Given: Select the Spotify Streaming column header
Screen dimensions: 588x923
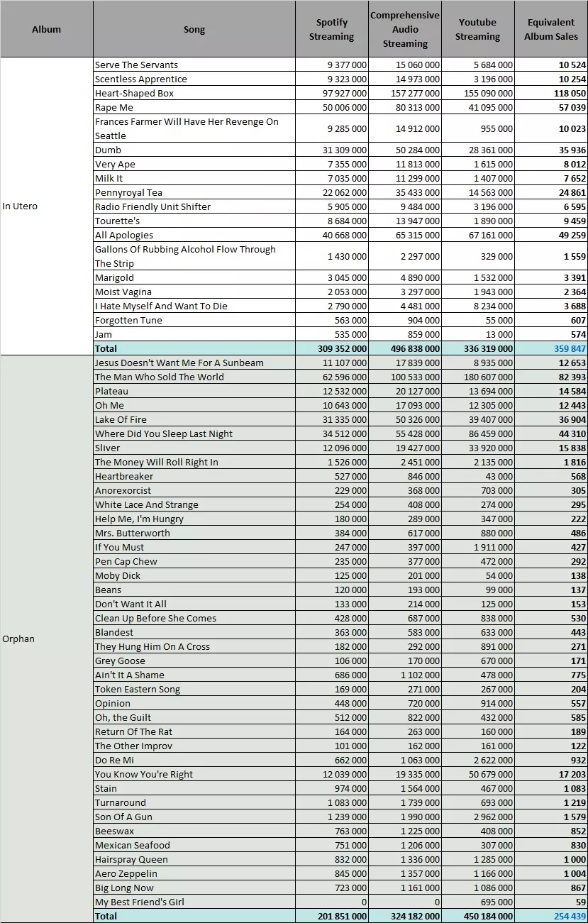Looking at the screenshot, I should tap(332, 29).
